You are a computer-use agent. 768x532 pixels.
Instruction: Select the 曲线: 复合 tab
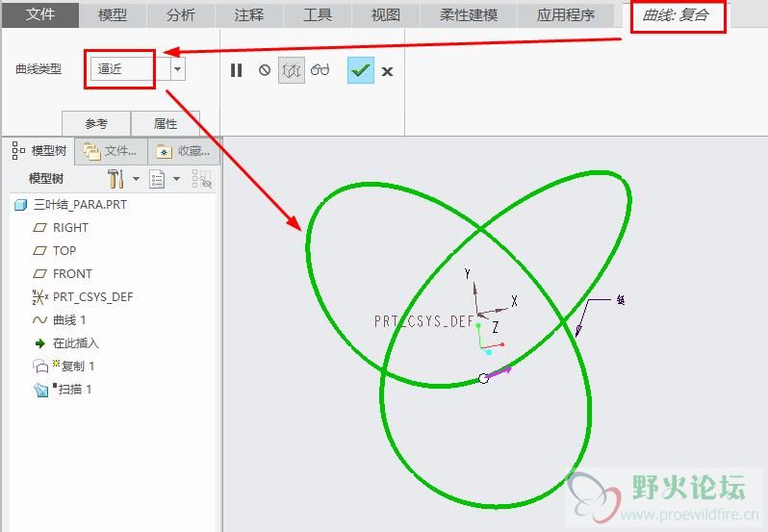[676, 15]
